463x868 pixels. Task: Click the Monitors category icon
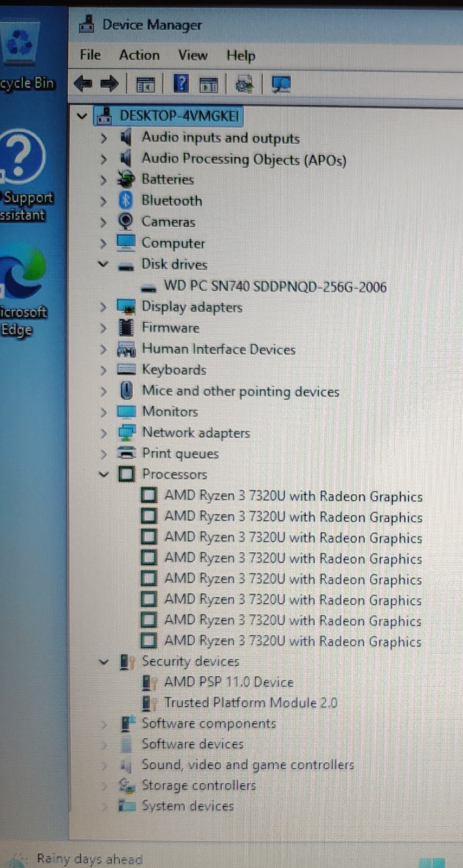click(126, 411)
